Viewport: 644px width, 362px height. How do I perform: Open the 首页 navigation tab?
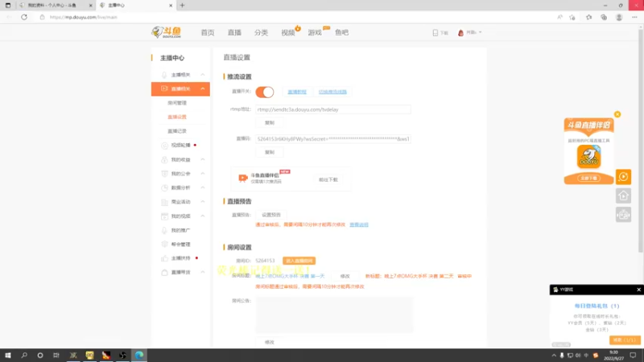click(x=208, y=32)
